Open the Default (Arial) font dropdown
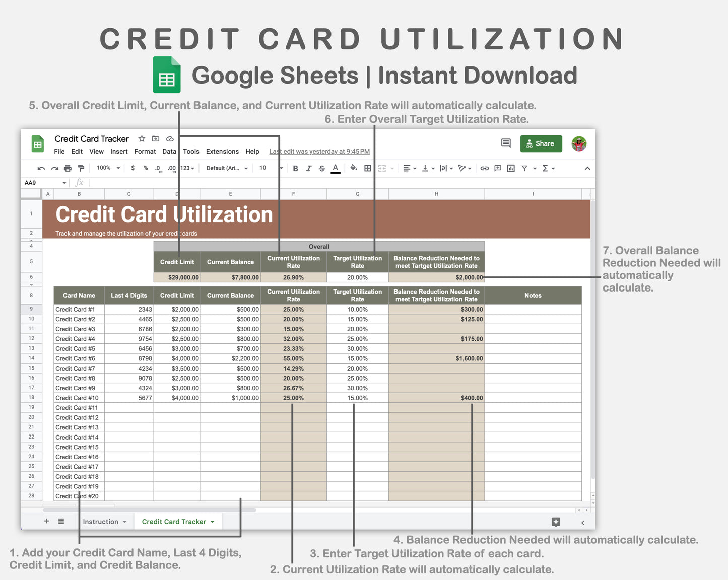Image resolution: width=728 pixels, height=580 pixels. coord(227,168)
